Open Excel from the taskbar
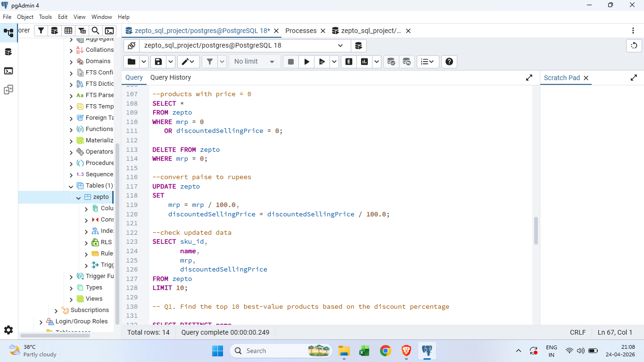Image resolution: width=644 pixels, height=362 pixels. (x=364, y=351)
